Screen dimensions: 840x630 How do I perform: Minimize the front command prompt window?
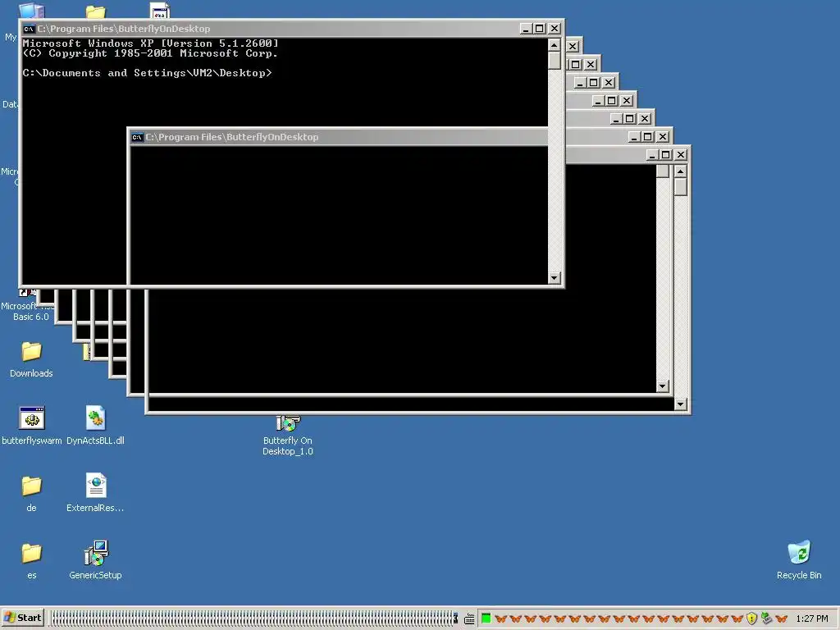click(x=526, y=29)
